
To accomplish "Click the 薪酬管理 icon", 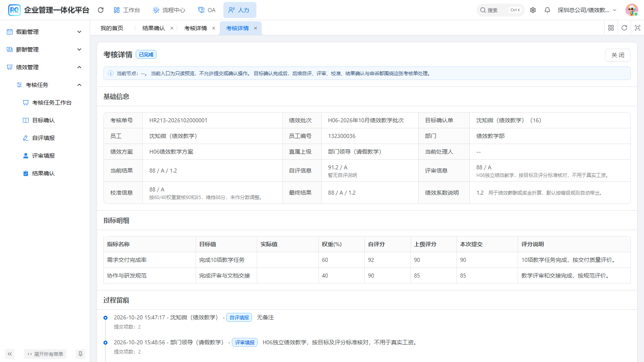I will click(x=10, y=49).
